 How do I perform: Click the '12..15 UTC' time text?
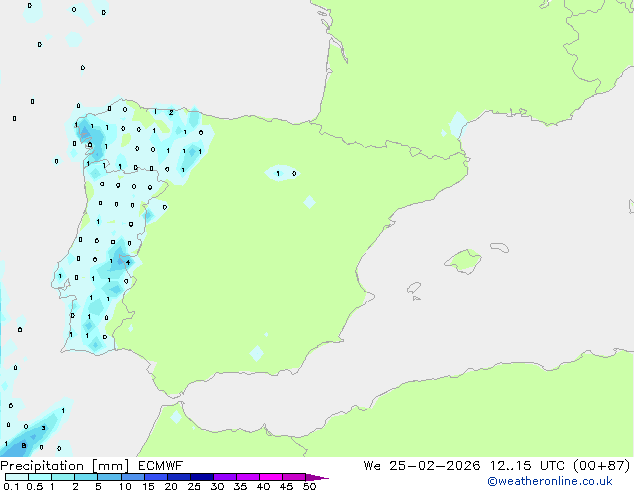click(x=527, y=466)
